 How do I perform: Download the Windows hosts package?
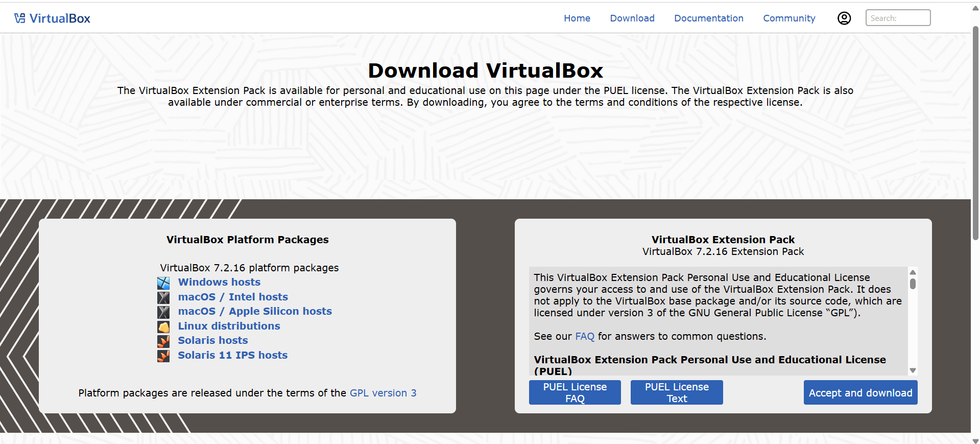[x=219, y=282]
